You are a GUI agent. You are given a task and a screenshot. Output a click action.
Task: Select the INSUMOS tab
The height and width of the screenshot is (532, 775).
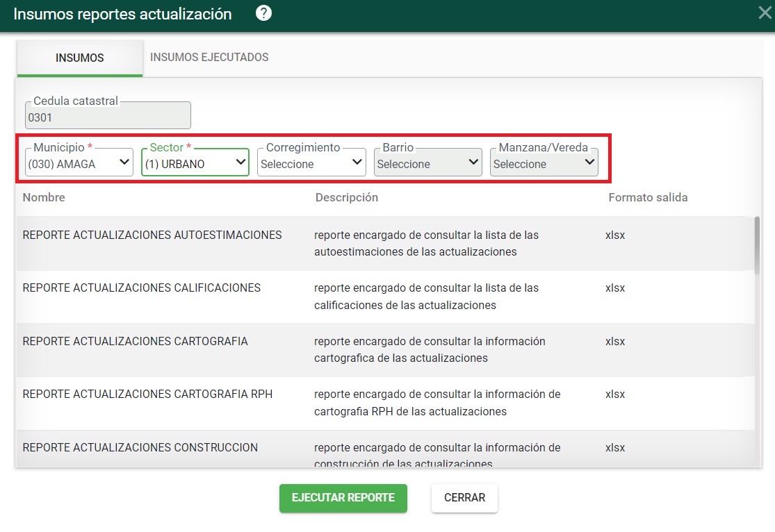(x=80, y=58)
